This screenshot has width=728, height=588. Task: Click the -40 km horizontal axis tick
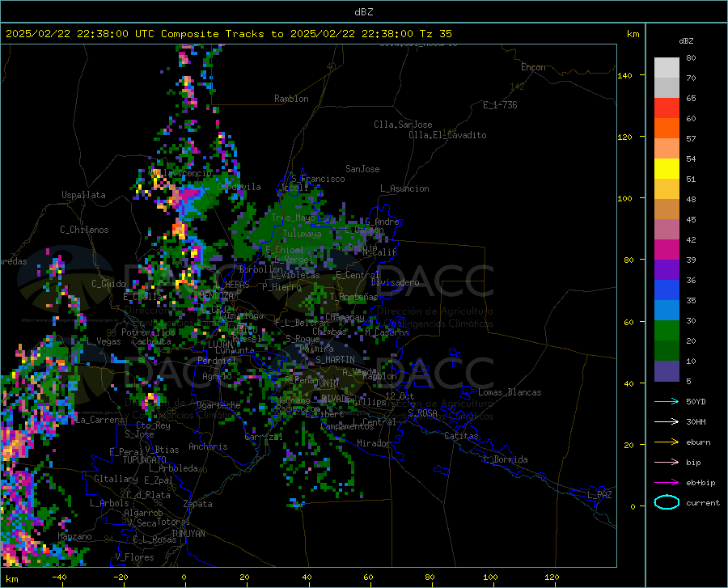tap(59, 577)
